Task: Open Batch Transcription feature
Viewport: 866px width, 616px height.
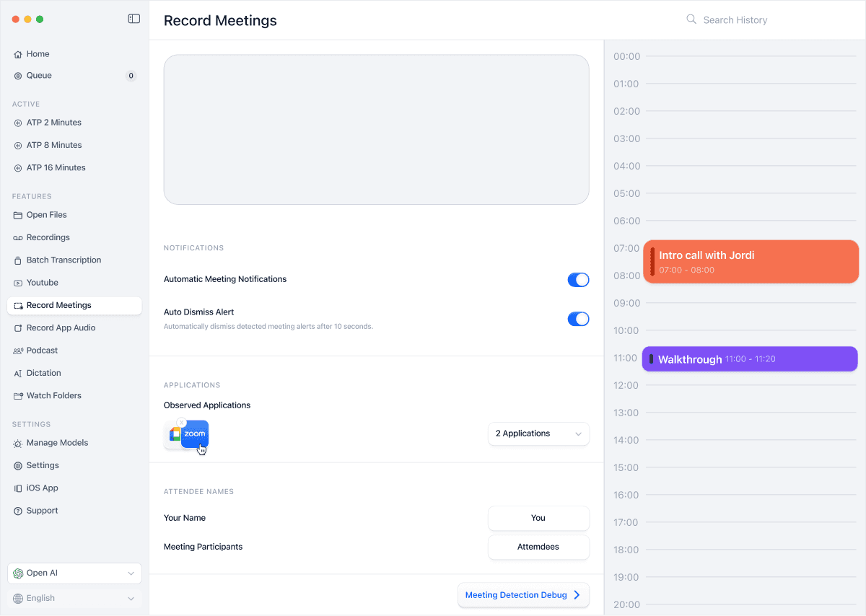Action: 74,260
